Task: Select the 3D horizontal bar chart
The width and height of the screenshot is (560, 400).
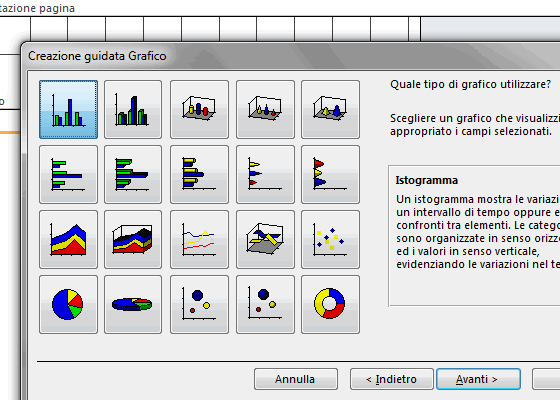Action: pyautogui.click(x=133, y=174)
